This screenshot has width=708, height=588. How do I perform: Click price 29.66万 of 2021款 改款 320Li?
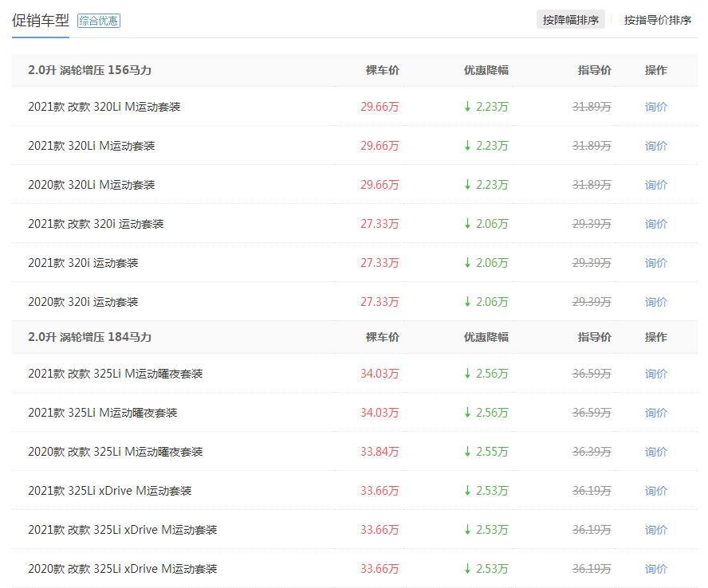click(380, 107)
